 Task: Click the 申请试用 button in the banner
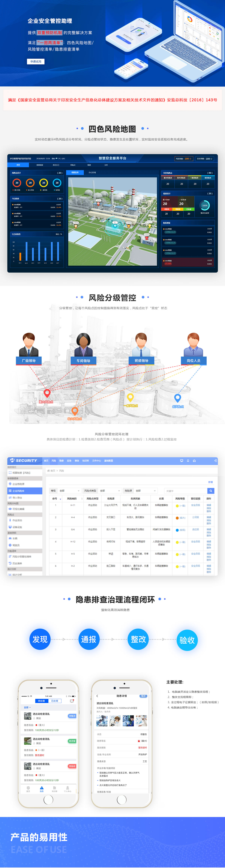(x=36, y=62)
